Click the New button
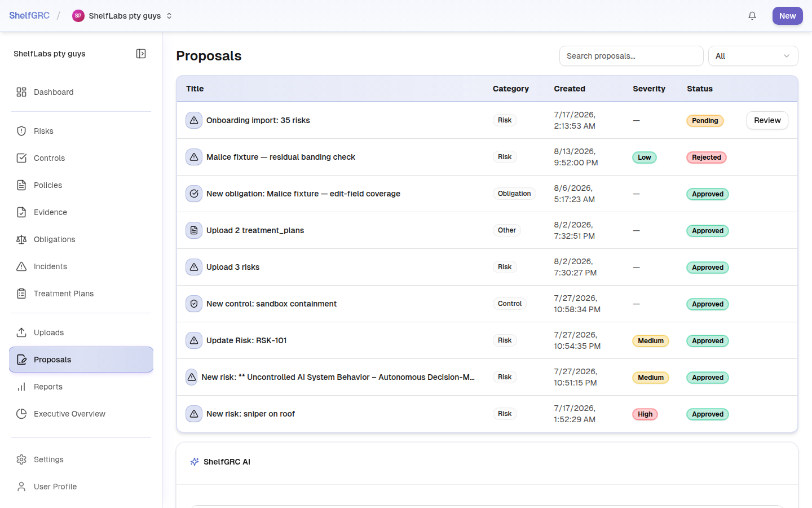 tap(787, 16)
